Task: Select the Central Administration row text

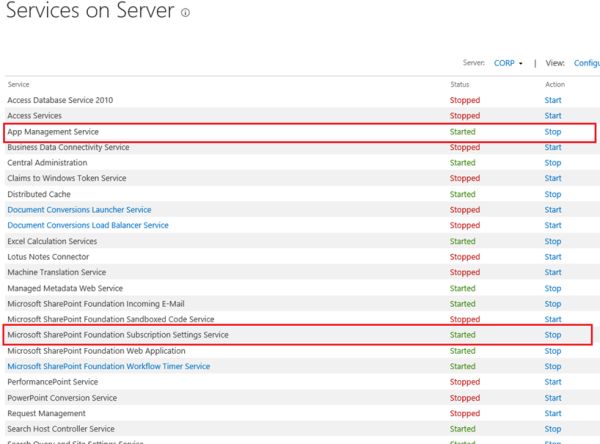Action: (47, 163)
